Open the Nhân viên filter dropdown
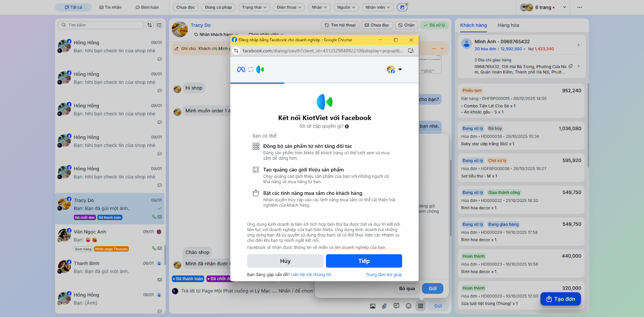Image resolution: width=644 pixels, height=317 pixels. click(x=378, y=7)
